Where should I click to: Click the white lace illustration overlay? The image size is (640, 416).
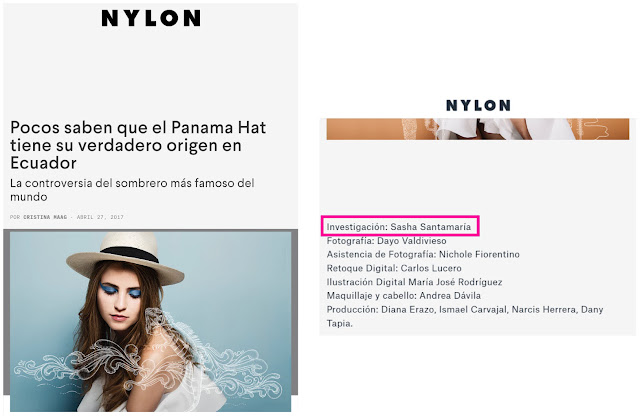tap(147, 359)
